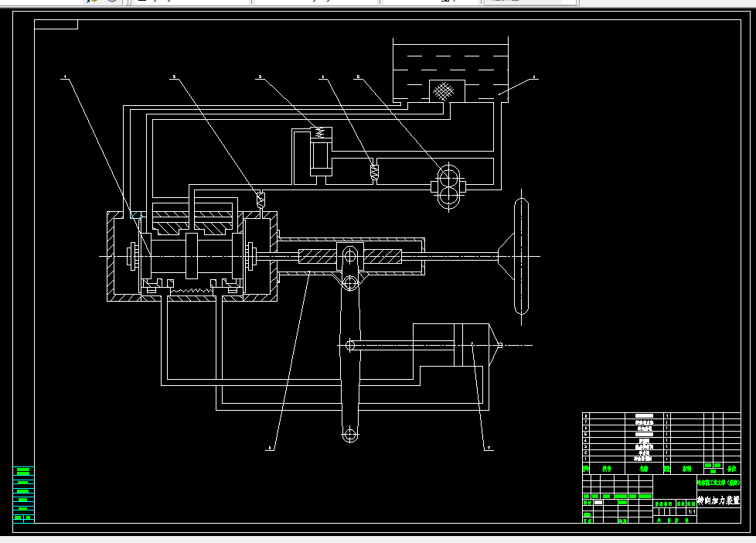Select the round pivot at the pitman arm's bottom end
The width and height of the screenshot is (756, 543).
coord(350,434)
